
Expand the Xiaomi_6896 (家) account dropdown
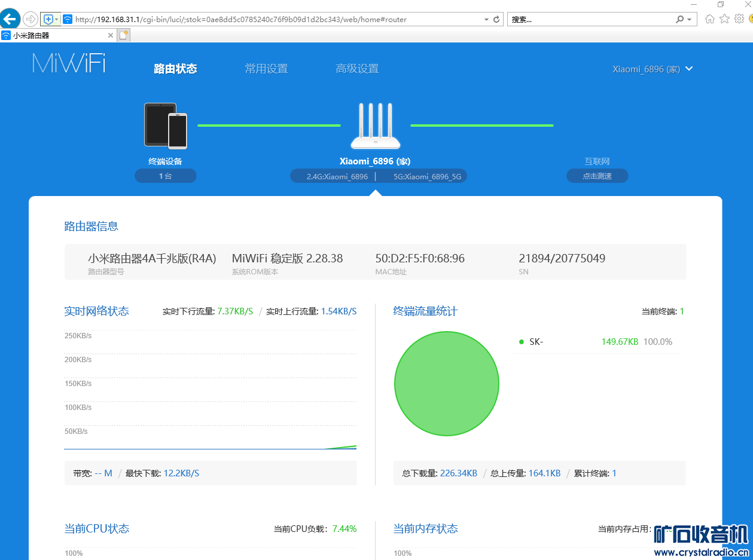pyautogui.click(x=689, y=69)
